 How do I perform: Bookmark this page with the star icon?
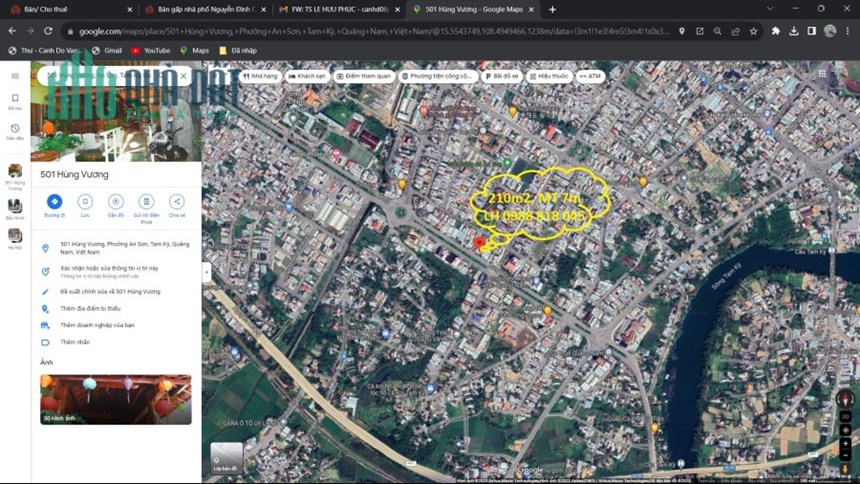754,31
